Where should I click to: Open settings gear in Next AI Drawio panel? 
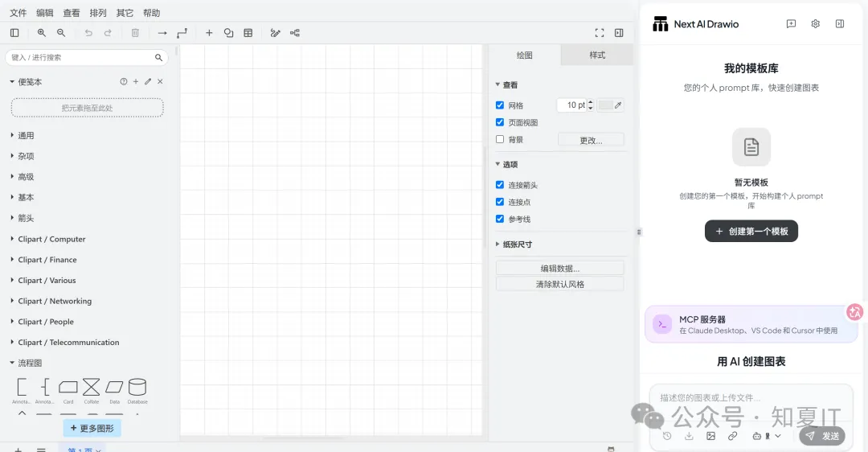click(816, 24)
